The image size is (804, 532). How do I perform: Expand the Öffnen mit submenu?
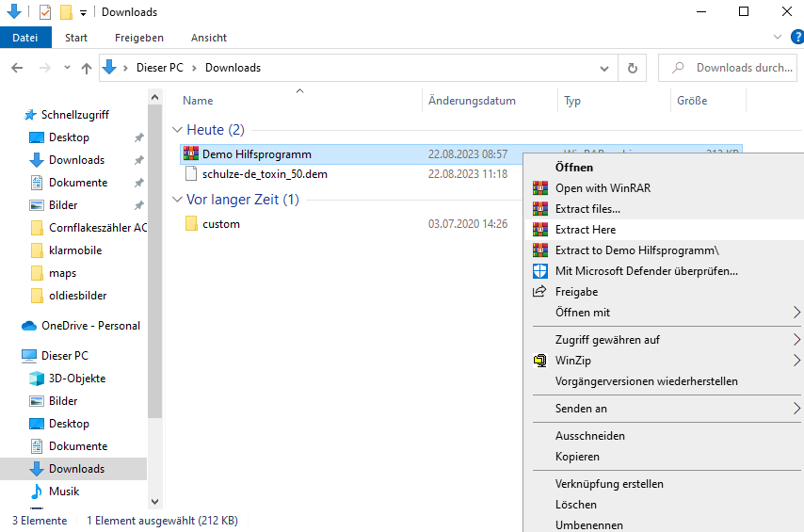point(796,313)
